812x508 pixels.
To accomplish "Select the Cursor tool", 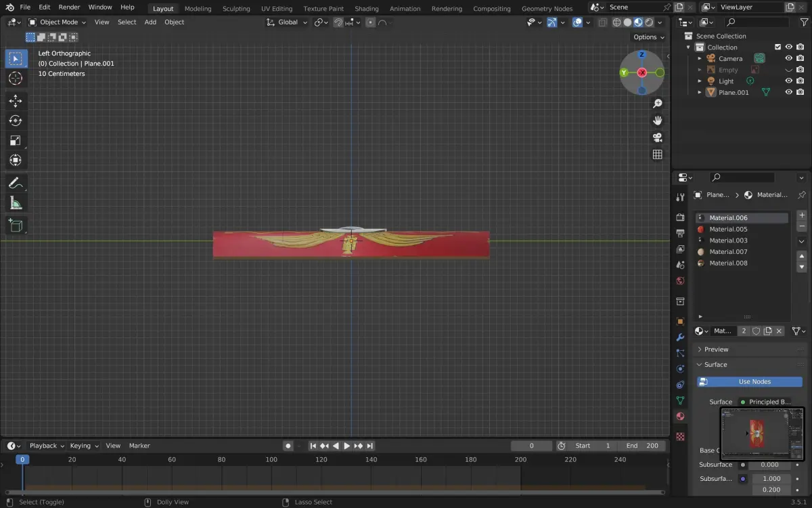I will point(16,79).
